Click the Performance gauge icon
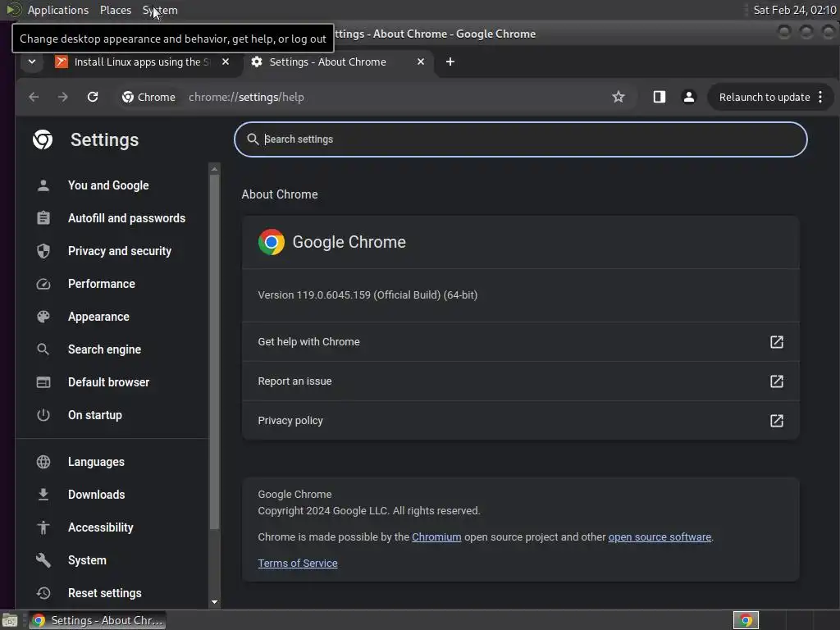Image resolution: width=840 pixels, height=630 pixels. [43, 284]
